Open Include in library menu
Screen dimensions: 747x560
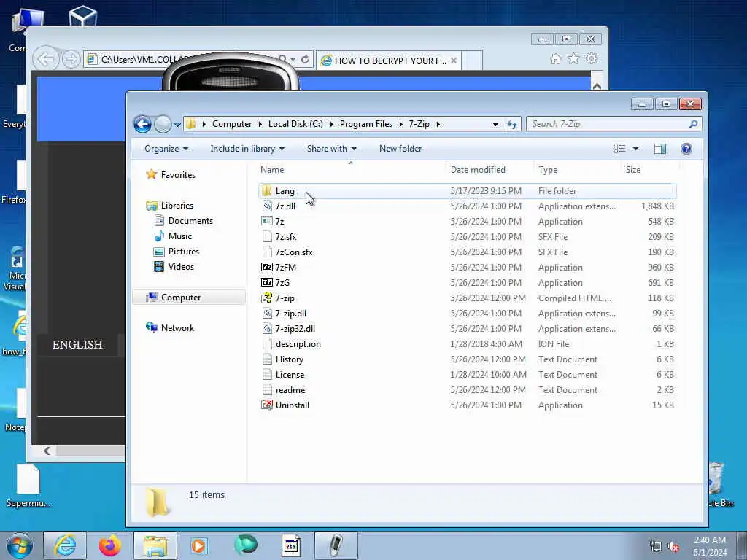coord(247,149)
